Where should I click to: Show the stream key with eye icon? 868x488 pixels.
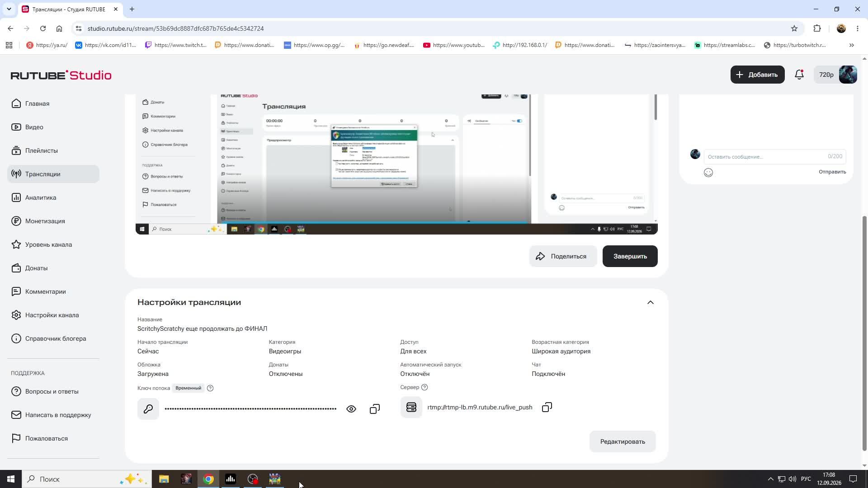click(x=351, y=409)
